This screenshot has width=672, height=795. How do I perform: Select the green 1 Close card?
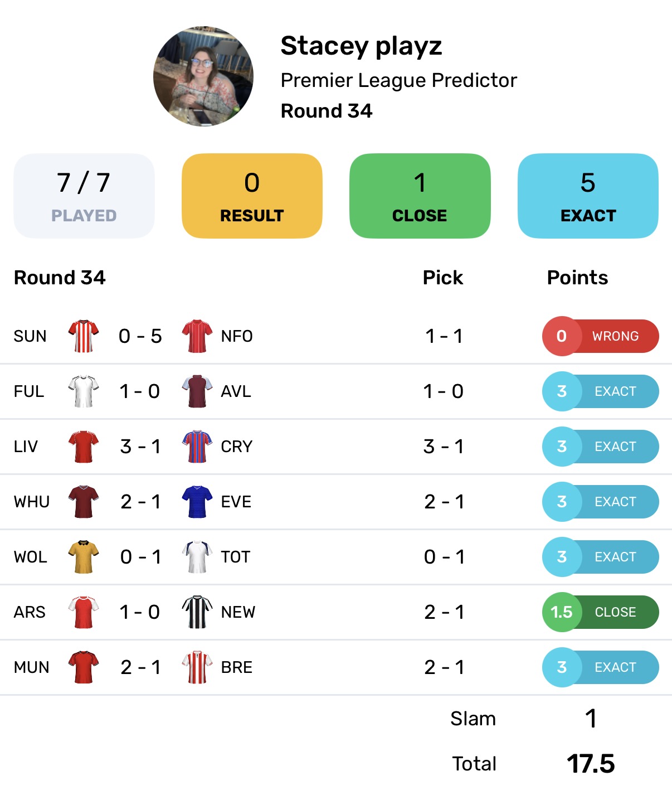click(x=420, y=196)
